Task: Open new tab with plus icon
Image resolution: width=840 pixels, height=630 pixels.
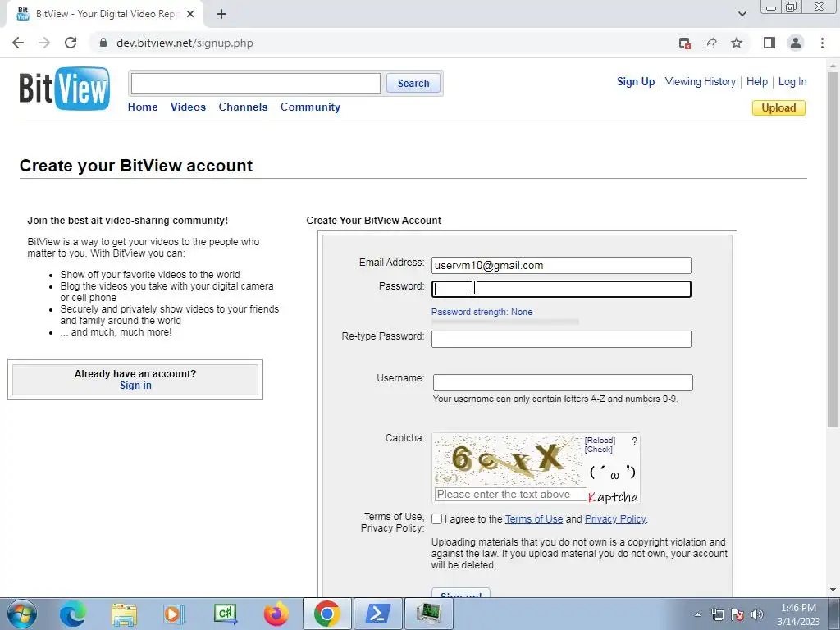Action: pyautogui.click(x=221, y=14)
